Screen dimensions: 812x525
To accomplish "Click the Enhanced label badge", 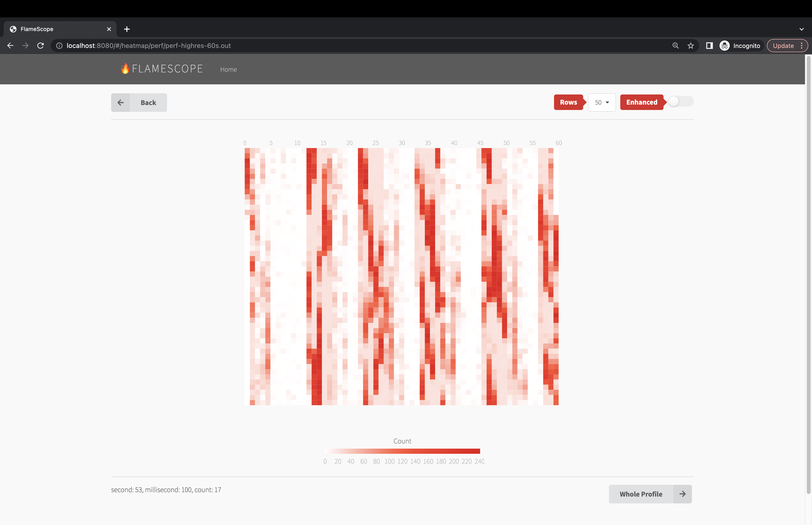I will click(x=642, y=102).
